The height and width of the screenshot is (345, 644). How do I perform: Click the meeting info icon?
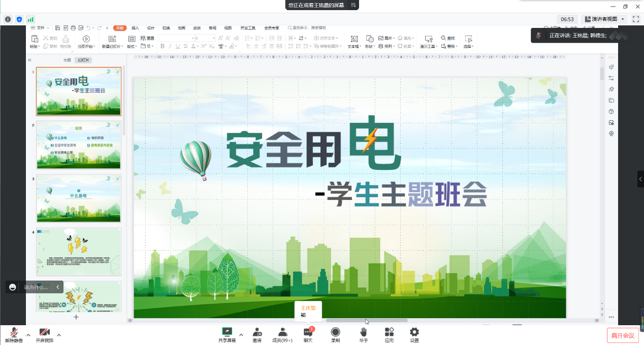point(8,19)
